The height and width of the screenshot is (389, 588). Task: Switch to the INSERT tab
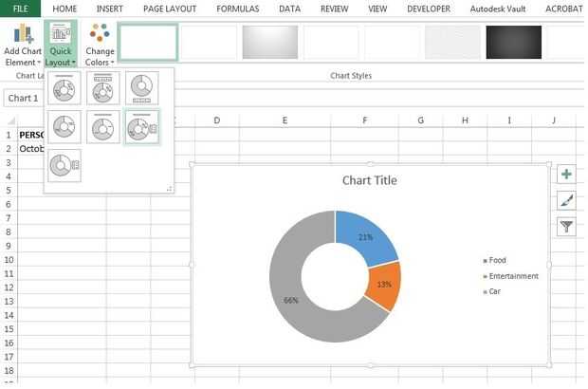pyautogui.click(x=109, y=9)
